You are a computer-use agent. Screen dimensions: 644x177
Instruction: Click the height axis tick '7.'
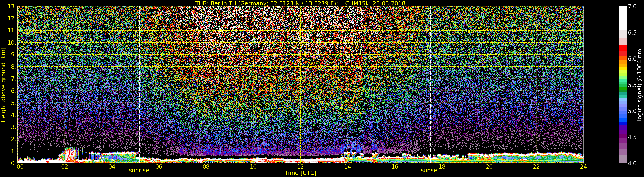coord(14,79)
